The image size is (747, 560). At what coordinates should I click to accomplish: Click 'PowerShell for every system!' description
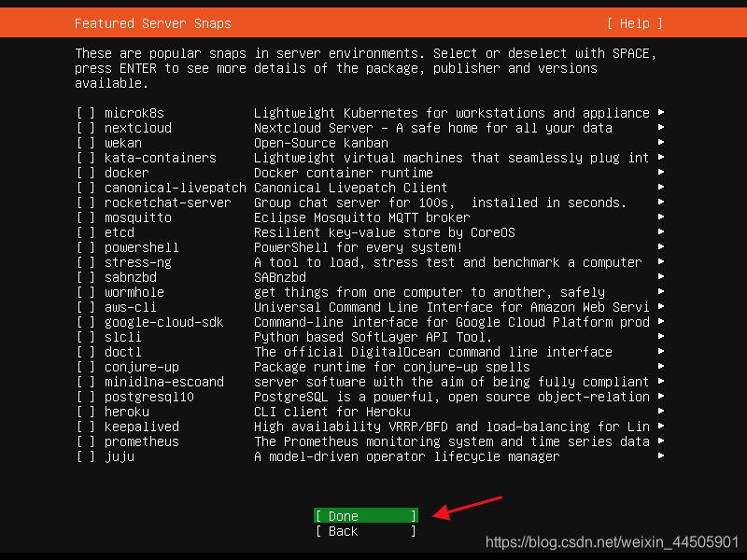(359, 247)
